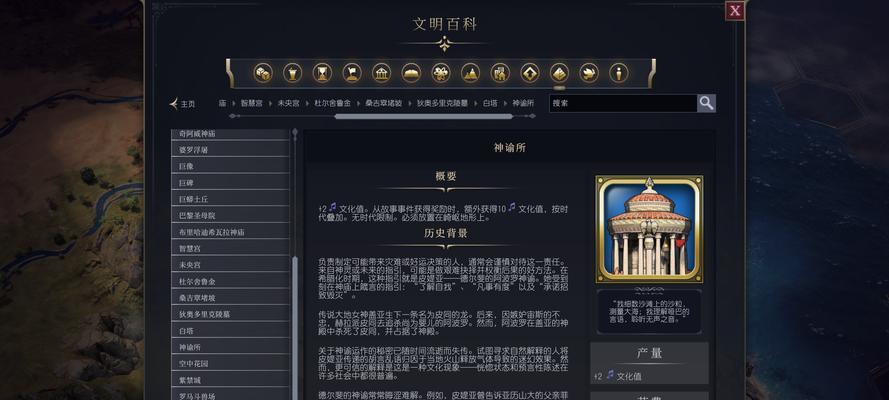Select 布里哈迪希瓦拉神庙 list entry
889x400 pixels.
point(230,232)
